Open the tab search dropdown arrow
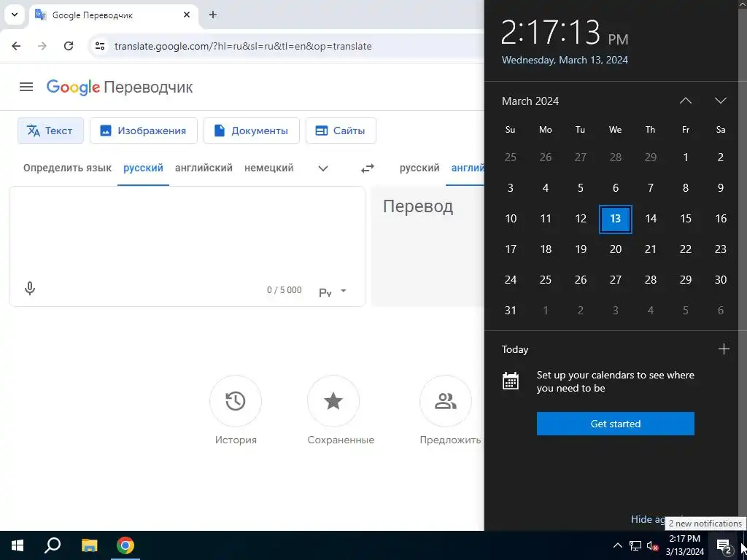The image size is (747, 560). (15, 15)
